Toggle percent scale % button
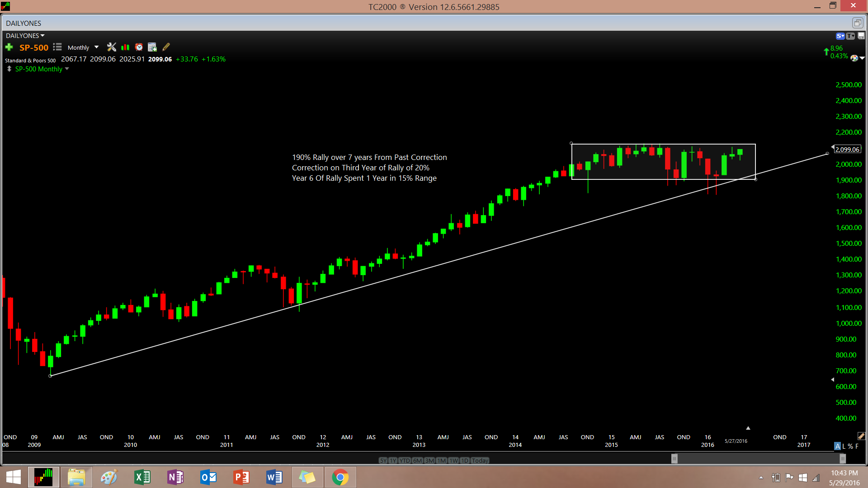This screenshot has height=488, width=868. (850, 446)
